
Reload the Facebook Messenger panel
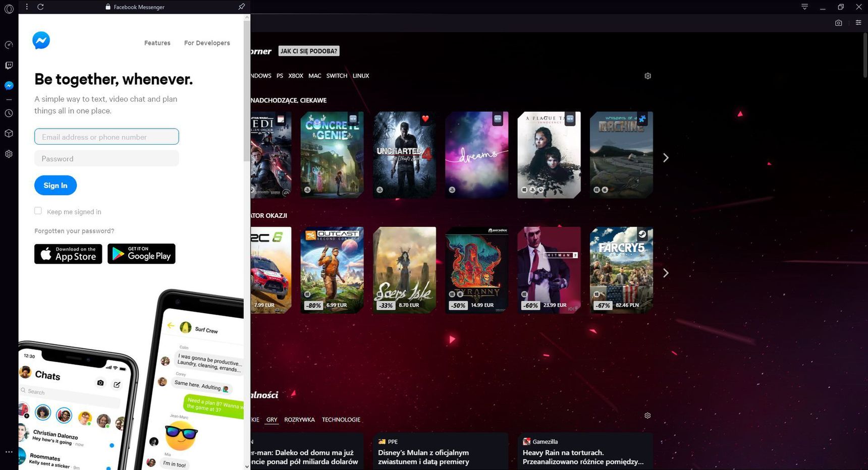pos(40,7)
